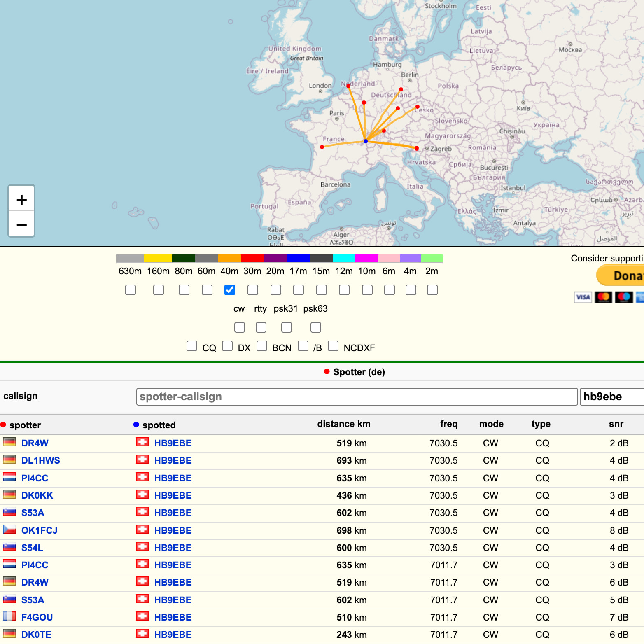Screen dimensions: 644x644
Task: Click the Visa card payment icon
Action: click(x=583, y=297)
